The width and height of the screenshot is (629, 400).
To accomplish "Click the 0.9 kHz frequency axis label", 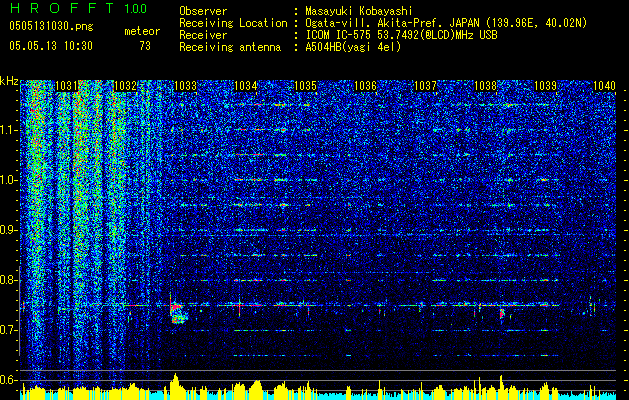I will pos(8,230).
